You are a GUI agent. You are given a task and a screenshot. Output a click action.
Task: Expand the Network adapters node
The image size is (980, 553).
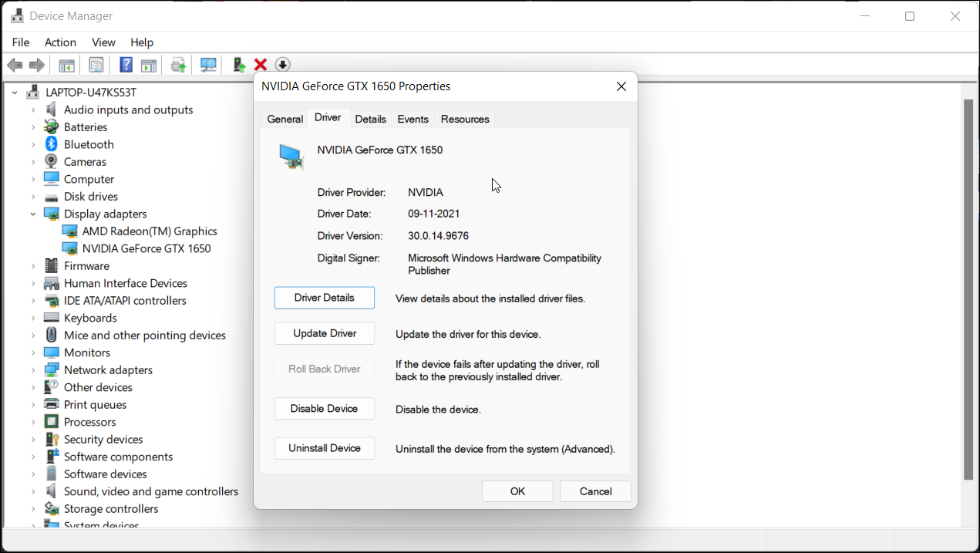coord(33,370)
